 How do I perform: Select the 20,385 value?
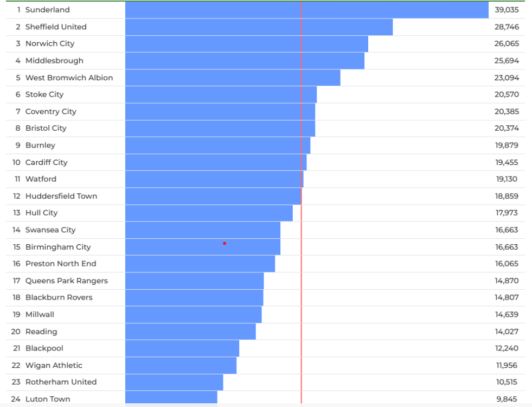pyautogui.click(x=507, y=111)
